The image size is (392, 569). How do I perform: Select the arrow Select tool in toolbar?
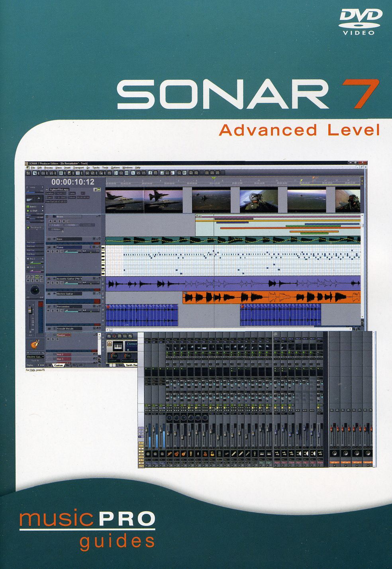pyautogui.click(x=35, y=173)
